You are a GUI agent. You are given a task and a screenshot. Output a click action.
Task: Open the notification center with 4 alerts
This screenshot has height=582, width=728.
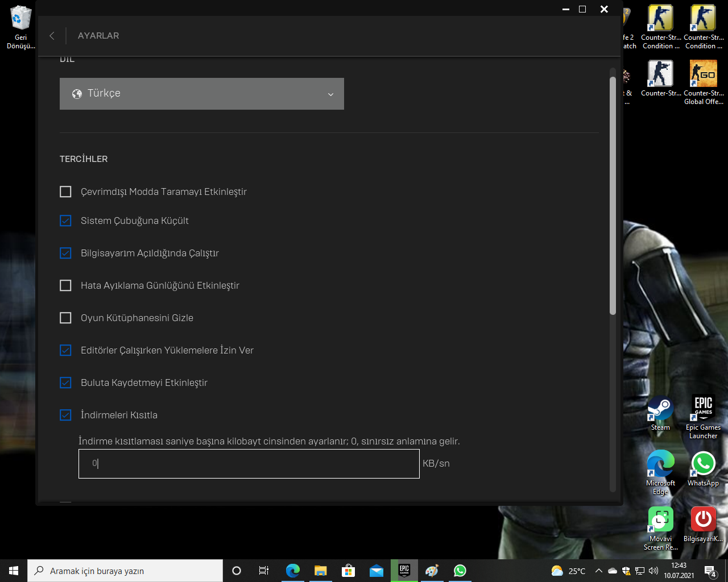pyautogui.click(x=710, y=571)
